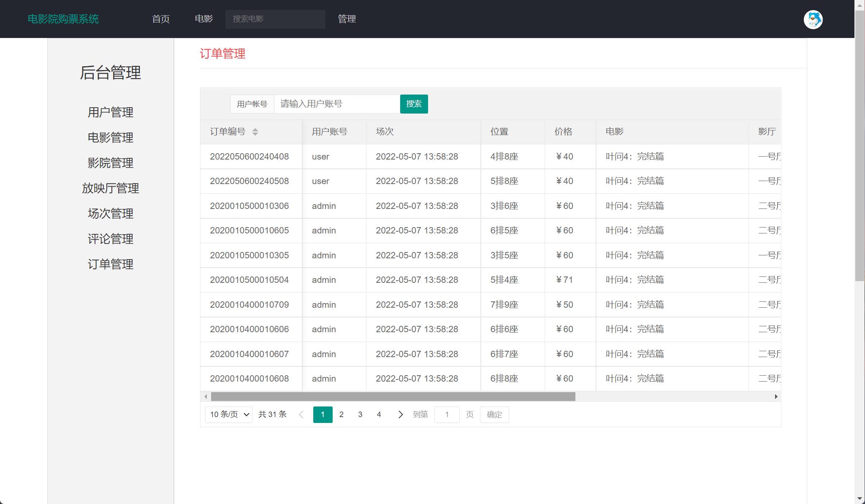Screen dimensions: 865x504
Task: Open the 10条/页 page size dropdown
Action: coord(228,415)
